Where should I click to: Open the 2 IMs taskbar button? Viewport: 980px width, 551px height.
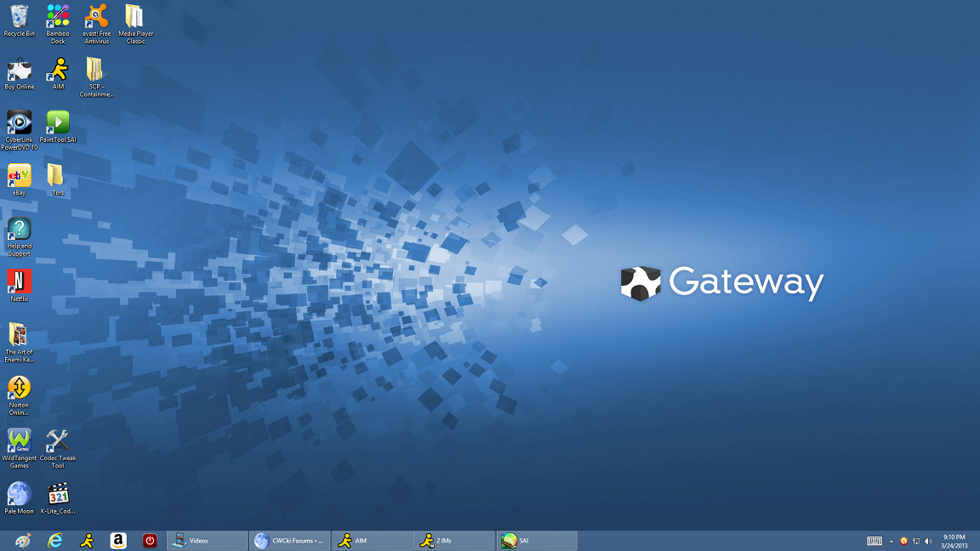point(454,541)
